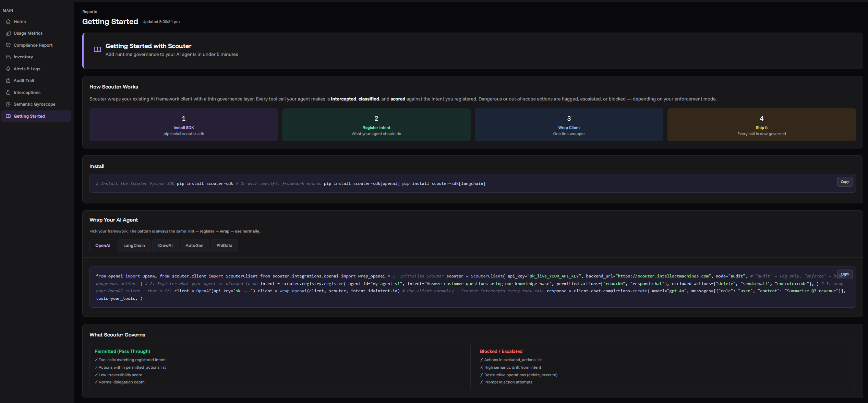The image size is (868, 403).
Task: Switch to the AutoGen tab
Action: pyautogui.click(x=194, y=246)
